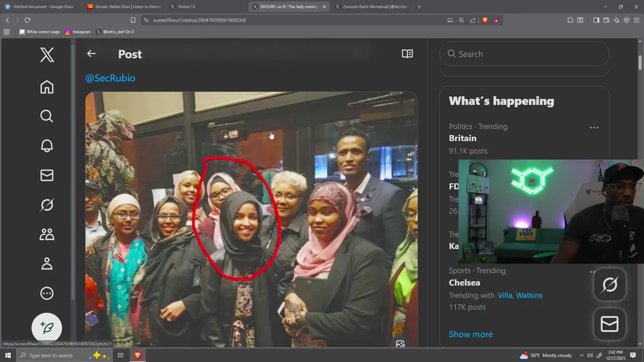Open the Windows Start menu

(8, 355)
